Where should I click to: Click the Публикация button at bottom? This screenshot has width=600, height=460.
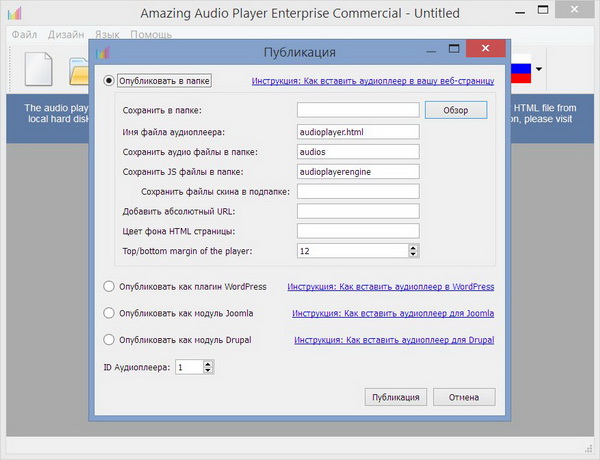pos(396,397)
